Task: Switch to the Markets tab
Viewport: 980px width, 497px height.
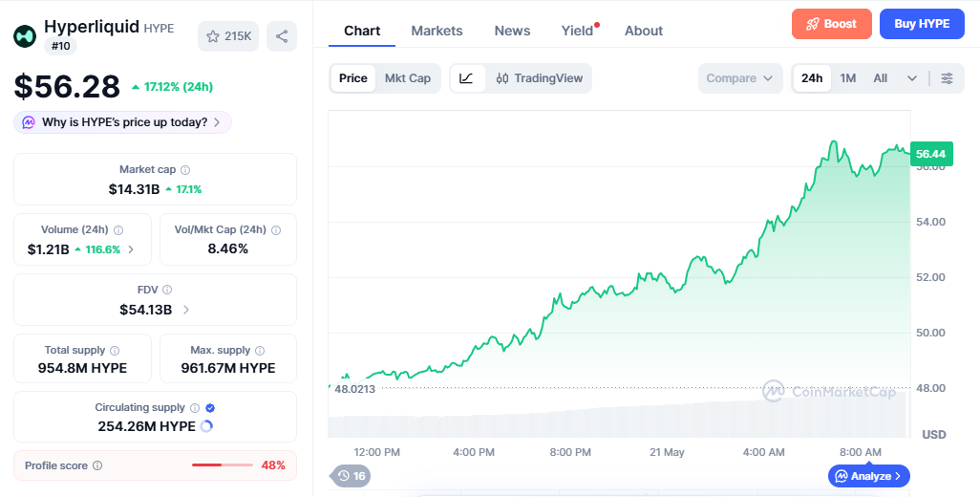Action: click(437, 31)
